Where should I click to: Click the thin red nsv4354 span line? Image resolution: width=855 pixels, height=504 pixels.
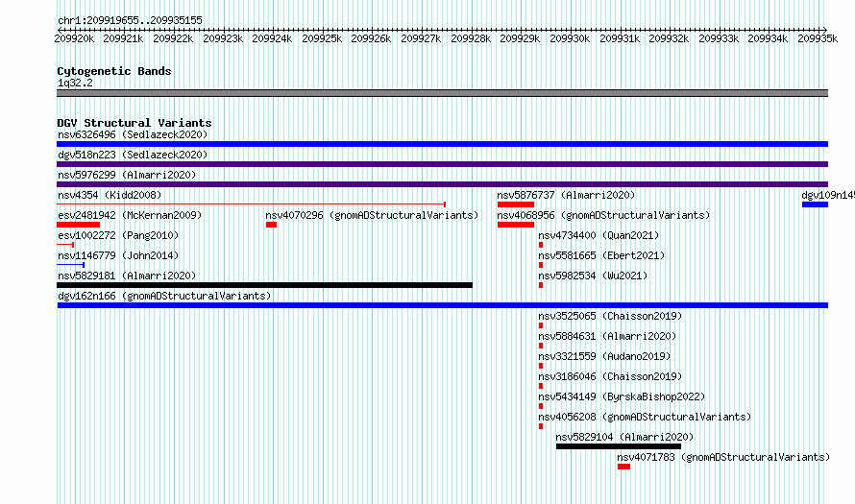[252, 204]
